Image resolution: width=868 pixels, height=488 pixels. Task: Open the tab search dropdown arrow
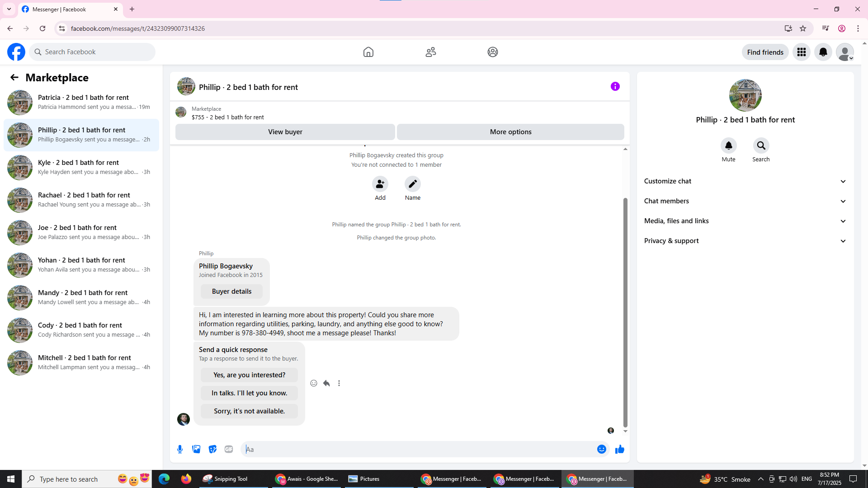pyautogui.click(x=9, y=9)
